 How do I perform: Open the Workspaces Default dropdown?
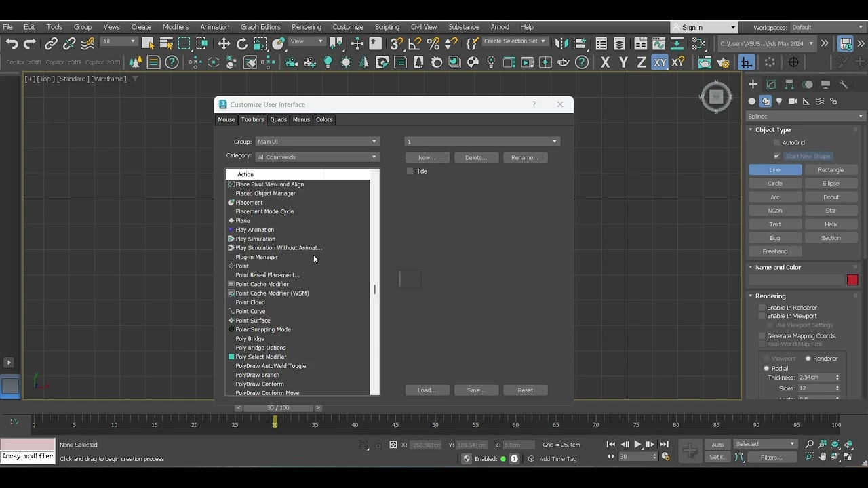(x=827, y=27)
